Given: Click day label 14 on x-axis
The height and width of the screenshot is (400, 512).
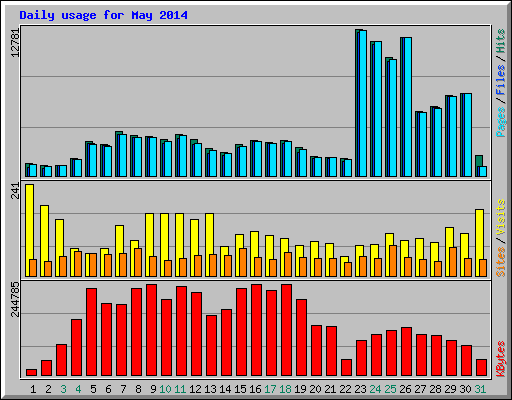Looking at the screenshot, I should click(225, 389).
